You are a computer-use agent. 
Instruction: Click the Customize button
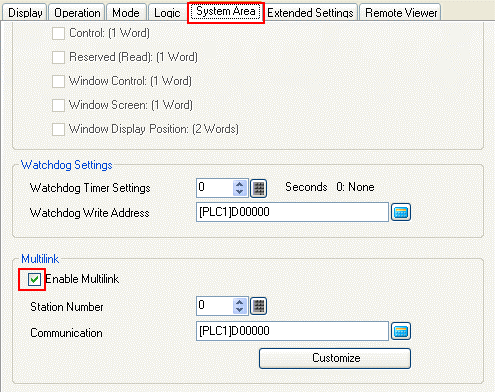click(335, 358)
